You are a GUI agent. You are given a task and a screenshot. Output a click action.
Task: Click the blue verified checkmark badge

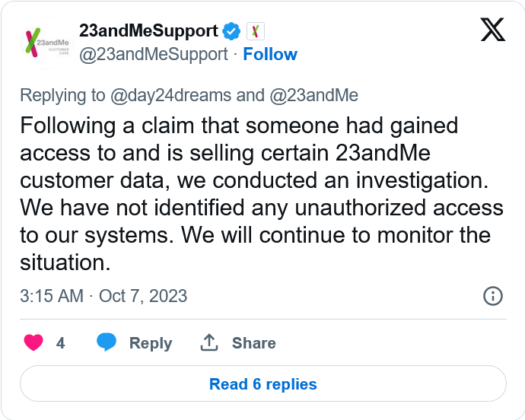(231, 31)
